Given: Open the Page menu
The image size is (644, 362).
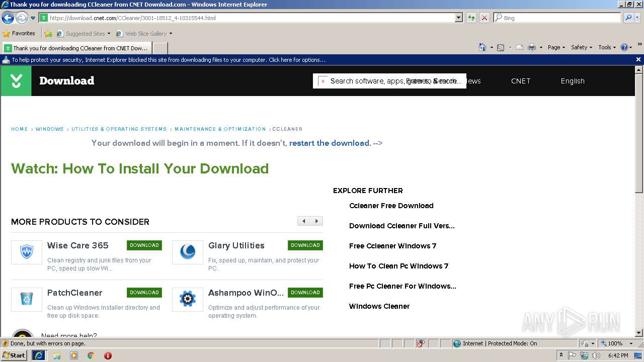Looking at the screenshot, I should coord(556,47).
